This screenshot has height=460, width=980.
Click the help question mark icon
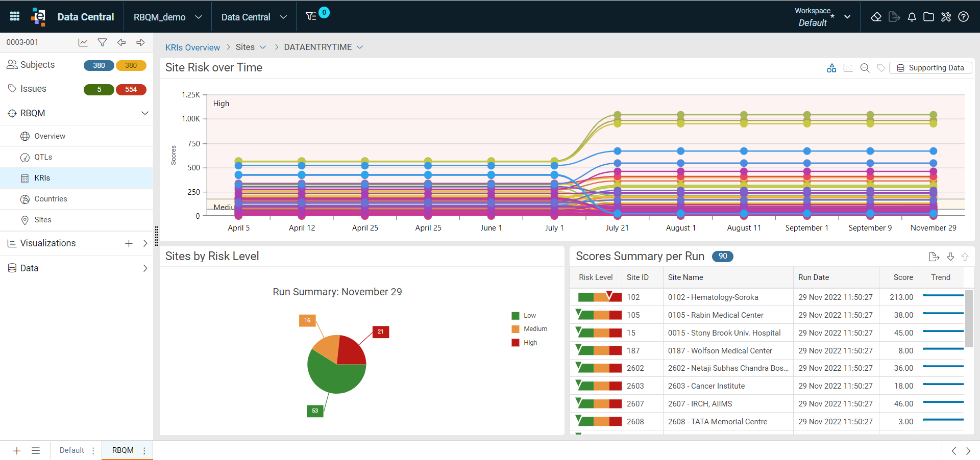964,17
